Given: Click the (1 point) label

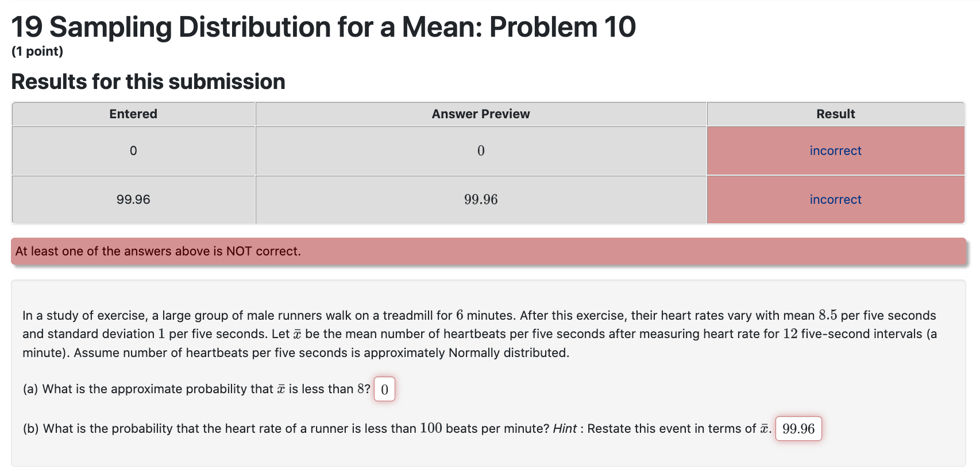Looking at the screenshot, I should [37, 52].
